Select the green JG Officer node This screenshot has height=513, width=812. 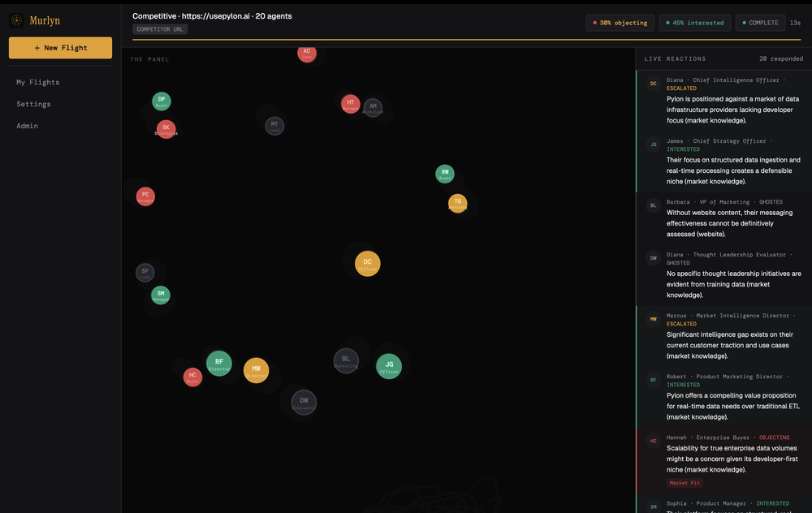[x=389, y=366]
